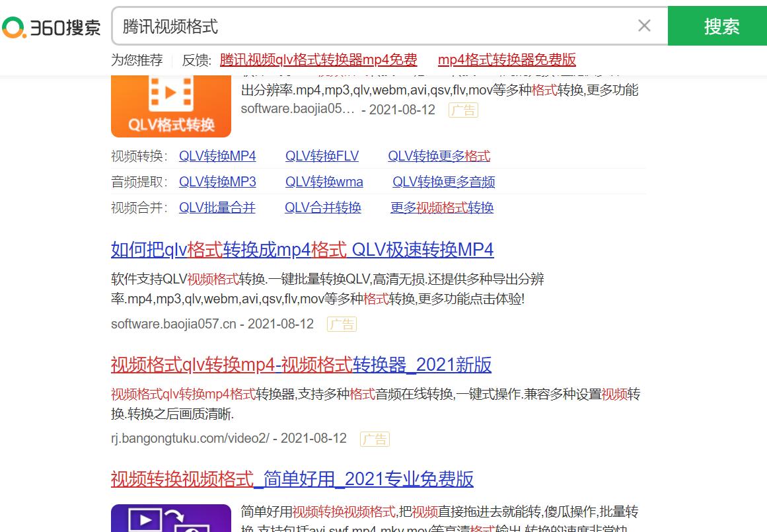
Task: Click the QLV转换MP4 link
Action: coord(217,156)
